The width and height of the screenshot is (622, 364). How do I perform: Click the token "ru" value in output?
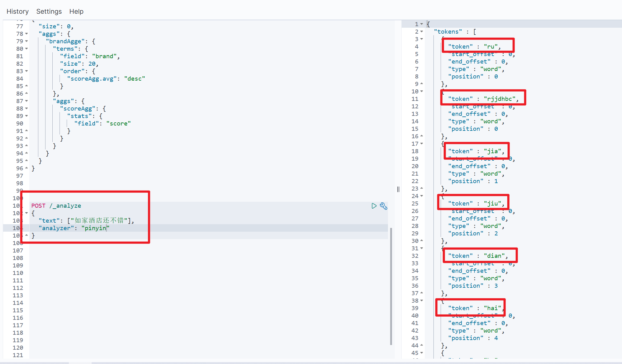[x=490, y=46]
